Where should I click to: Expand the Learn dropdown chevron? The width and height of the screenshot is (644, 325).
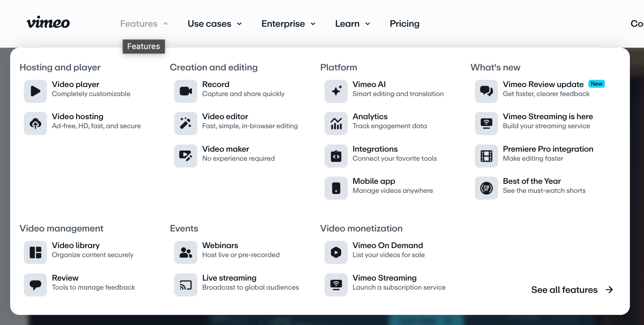[368, 24]
